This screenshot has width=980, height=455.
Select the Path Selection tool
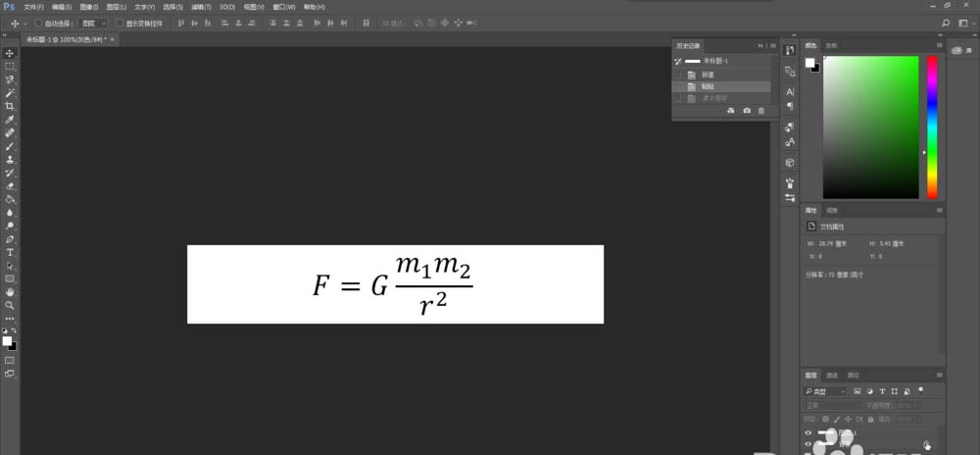point(10,266)
